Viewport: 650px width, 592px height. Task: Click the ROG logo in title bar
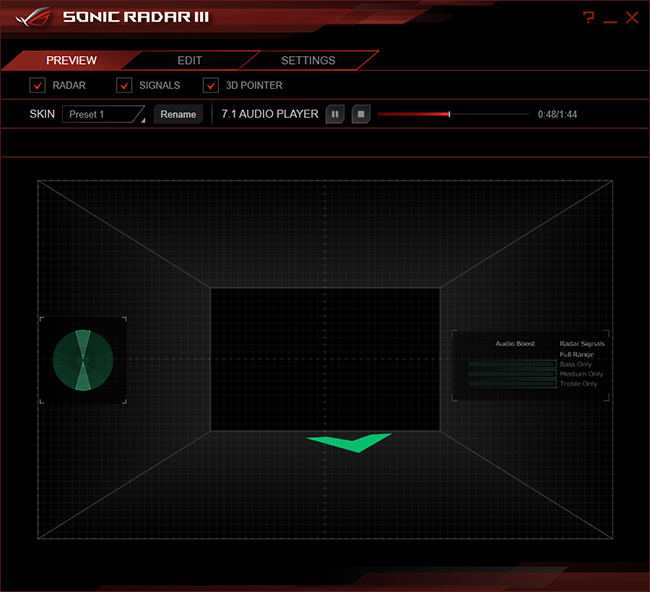tap(34, 17)
